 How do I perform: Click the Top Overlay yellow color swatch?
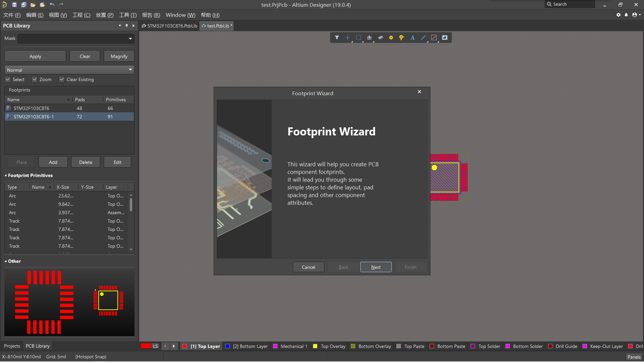pyautogui.click(x=315, y=346)
